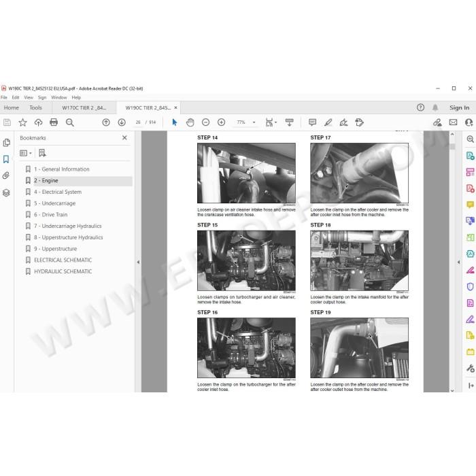Open bookmark 1 - General Information
The height and width of the screenshot is (476, 476).
point(62,169)
